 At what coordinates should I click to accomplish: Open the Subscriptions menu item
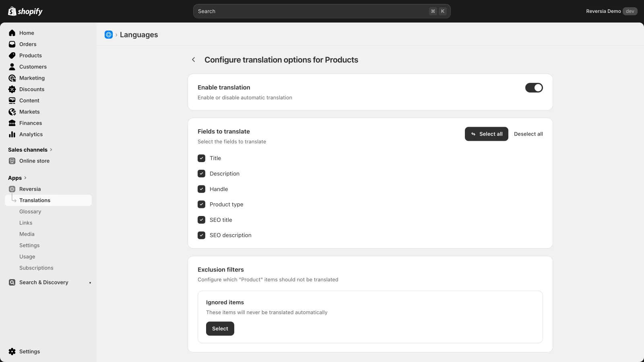36,268
